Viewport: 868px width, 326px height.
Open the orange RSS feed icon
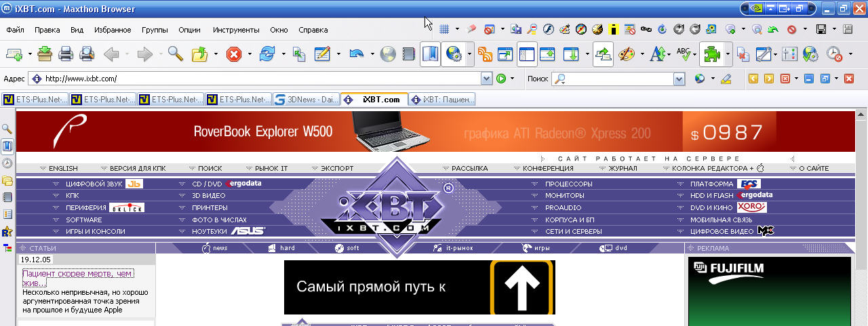[485, 54]
